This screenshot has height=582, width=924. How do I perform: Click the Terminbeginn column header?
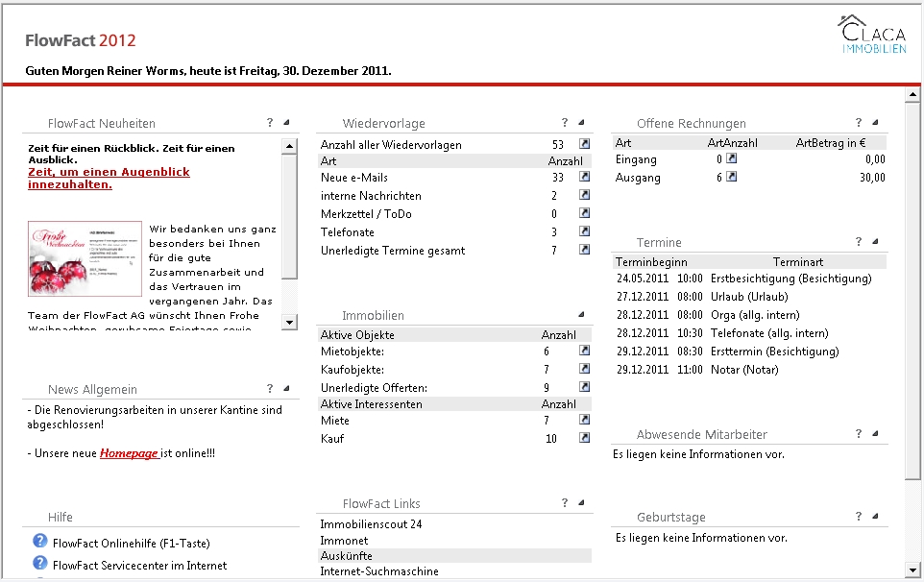(x=651, y=261)
